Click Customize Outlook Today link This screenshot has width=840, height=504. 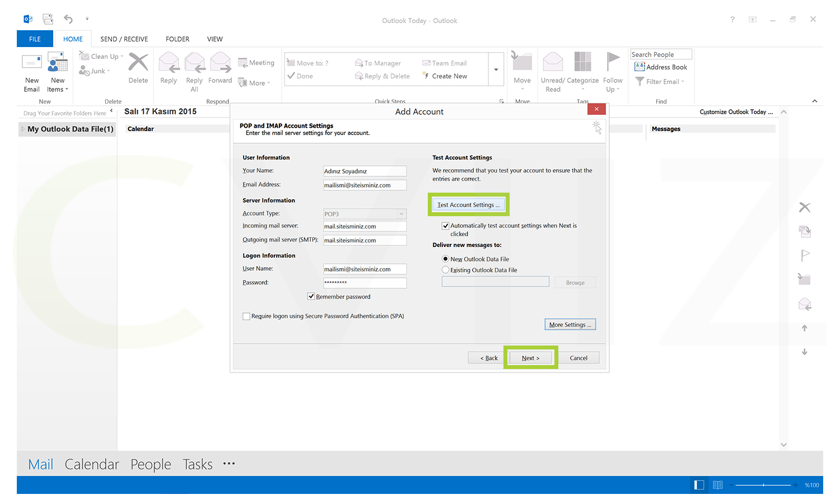736,112
